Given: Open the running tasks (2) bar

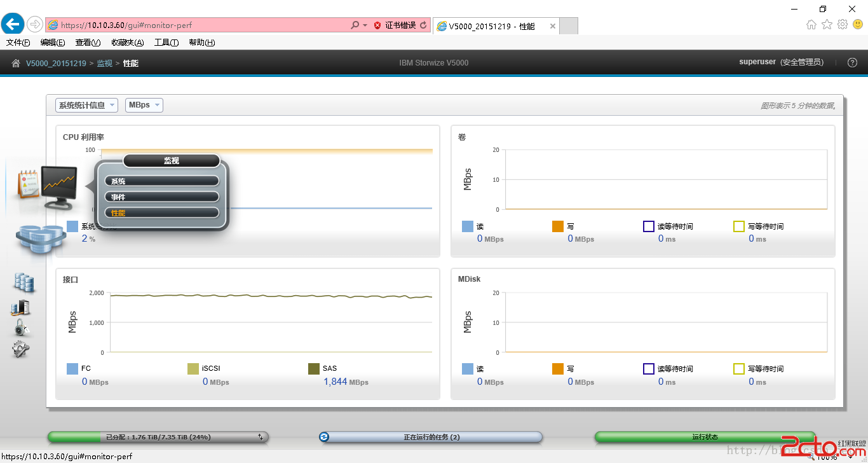Looking at the screenshot, I should coord(431,437).
